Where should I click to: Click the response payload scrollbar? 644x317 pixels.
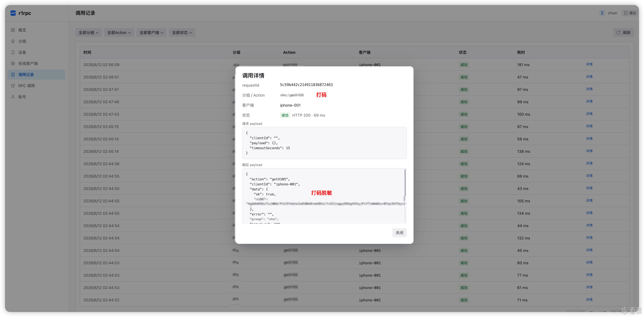tap(405, 183)
